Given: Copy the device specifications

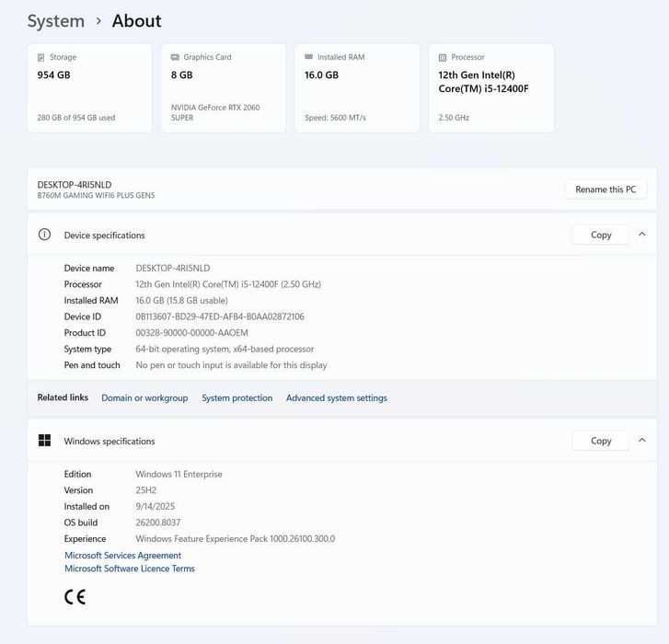Looking at the screenshot, I should tap(601, 235).
